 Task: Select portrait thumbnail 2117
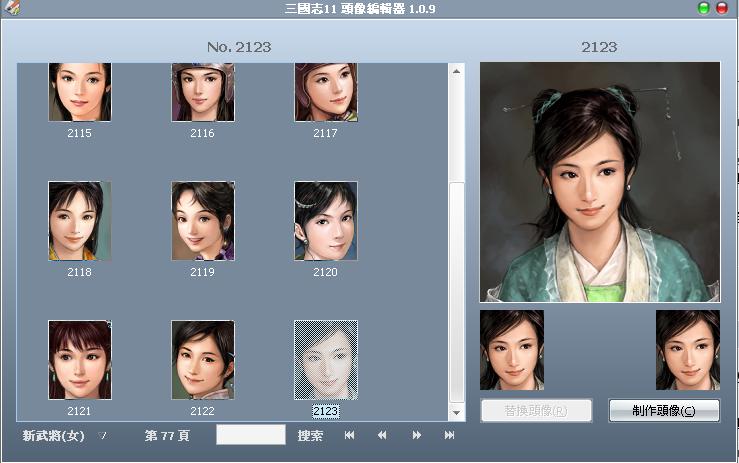pyautogui.click(x=326, y=92)
